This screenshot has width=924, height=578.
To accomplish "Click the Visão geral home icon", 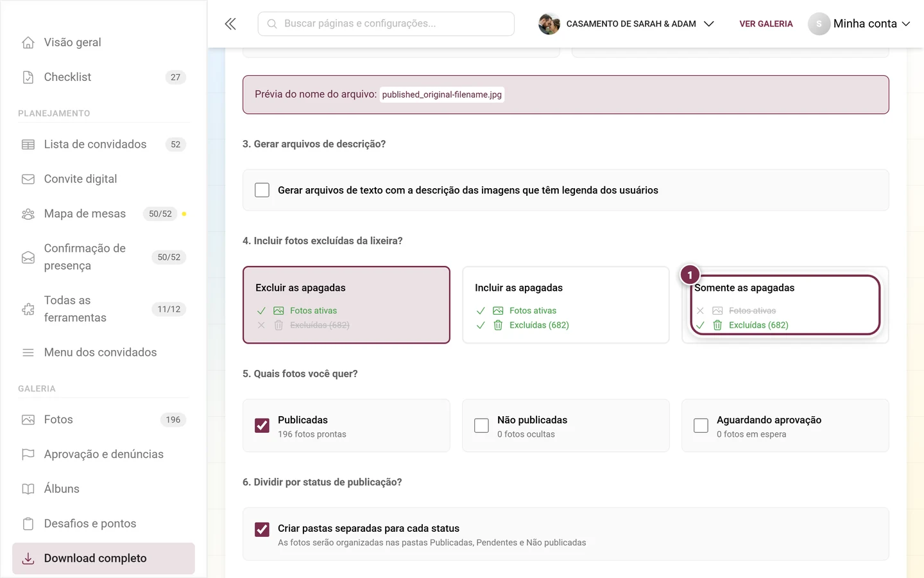I will click(x=28, y=42).
